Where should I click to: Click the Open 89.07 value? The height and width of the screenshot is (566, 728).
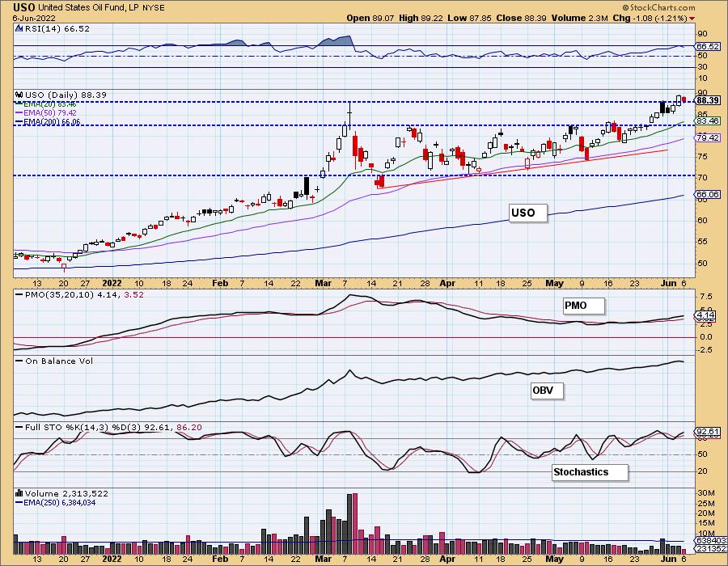pyautogui.click(x=370, y=18)
